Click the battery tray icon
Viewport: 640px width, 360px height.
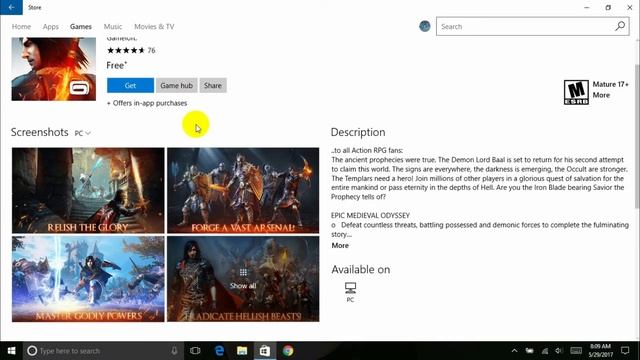coord(529,351)
